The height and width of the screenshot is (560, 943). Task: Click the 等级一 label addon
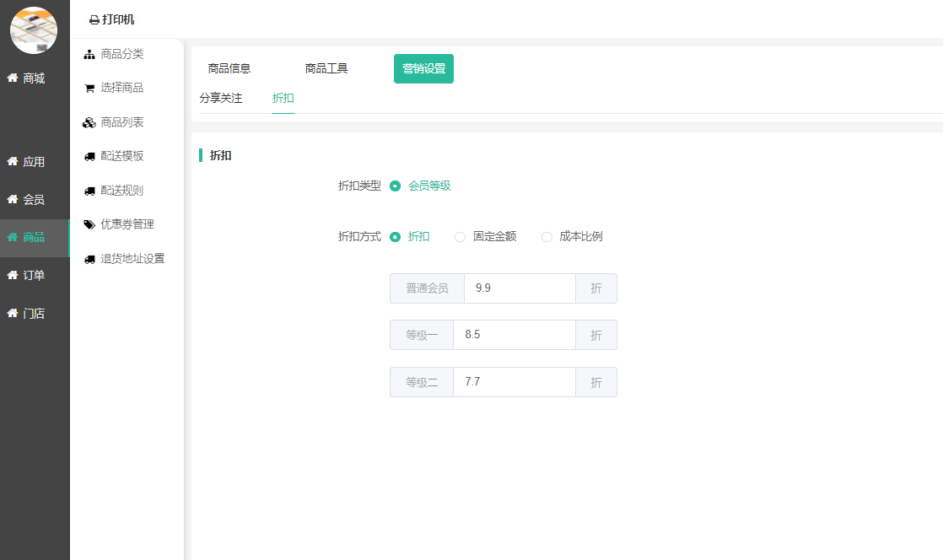[x=422, y=335]
